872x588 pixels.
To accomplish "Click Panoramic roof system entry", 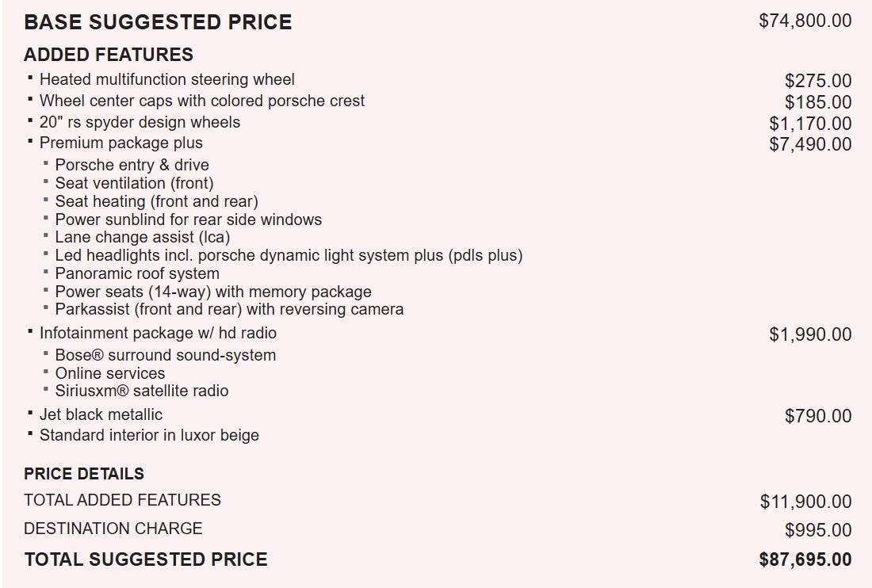I will pyautogui.click(x=137, y=273).
